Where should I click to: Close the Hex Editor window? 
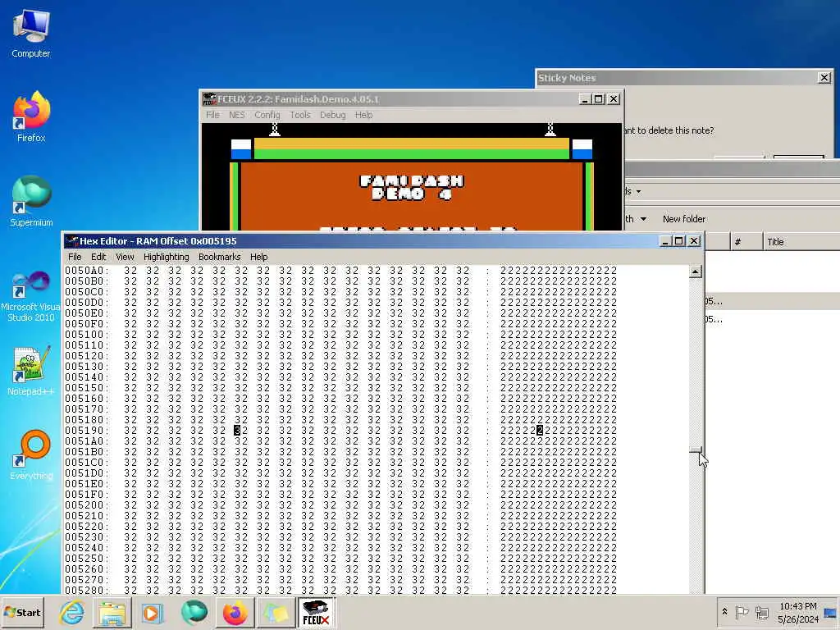pyautogui.click(x=694, y=241)
